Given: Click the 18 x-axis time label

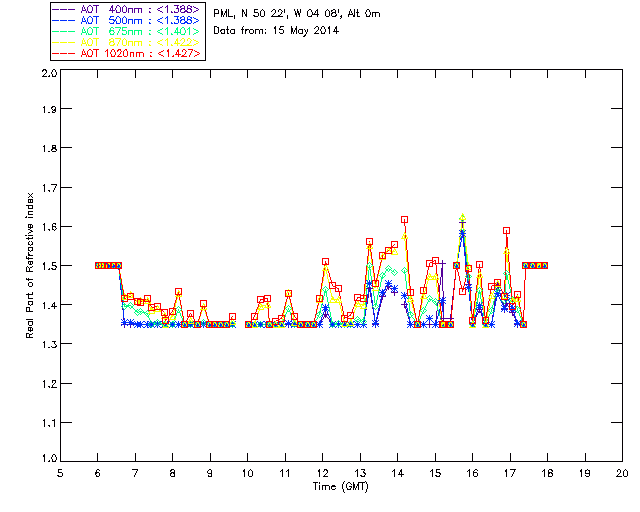Looking at the screenshot, I should 547,473.
